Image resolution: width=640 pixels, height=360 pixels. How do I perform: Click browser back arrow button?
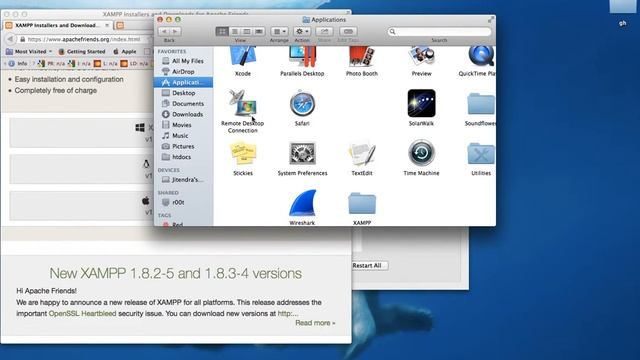pos(10,39)
